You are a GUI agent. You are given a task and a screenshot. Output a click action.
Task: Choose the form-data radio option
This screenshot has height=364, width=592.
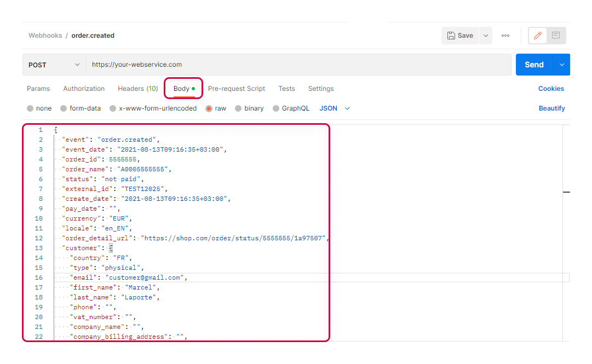[64, 108]
